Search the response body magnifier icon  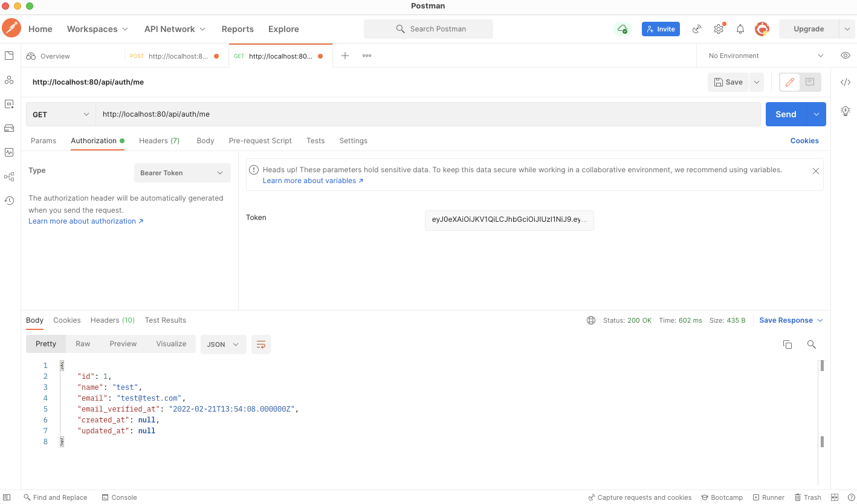point(812,344)
